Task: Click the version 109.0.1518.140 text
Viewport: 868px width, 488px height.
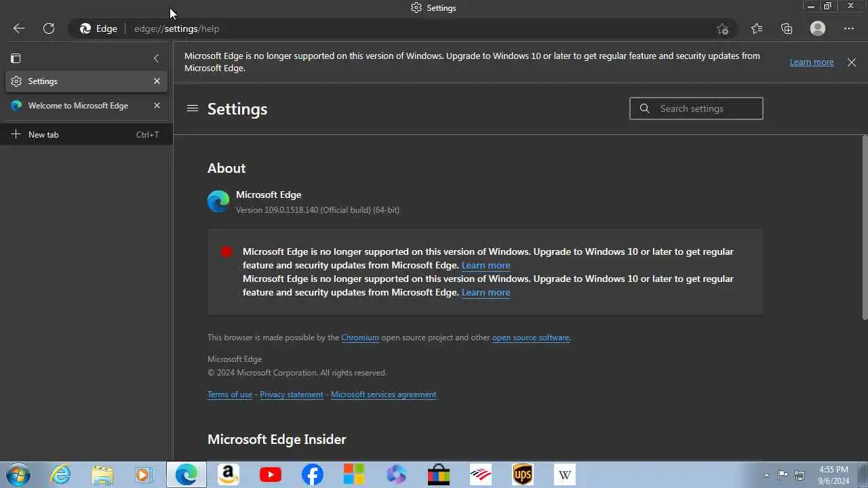Action: (317, 210)
